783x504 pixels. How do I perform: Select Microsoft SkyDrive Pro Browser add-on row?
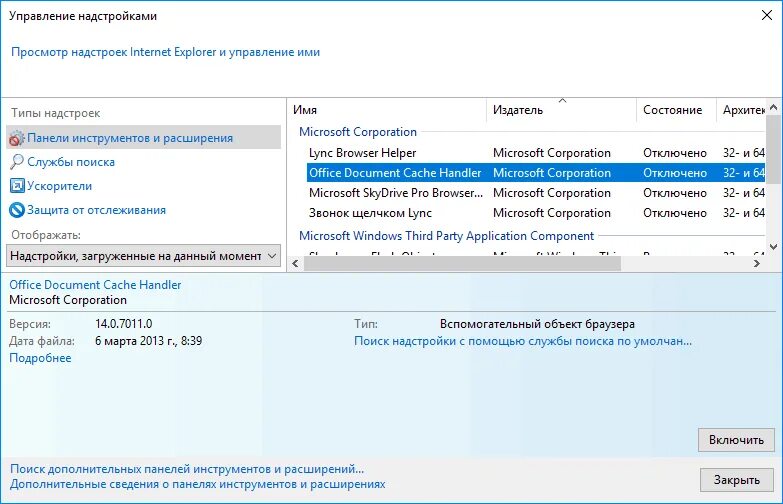(536, 193)
